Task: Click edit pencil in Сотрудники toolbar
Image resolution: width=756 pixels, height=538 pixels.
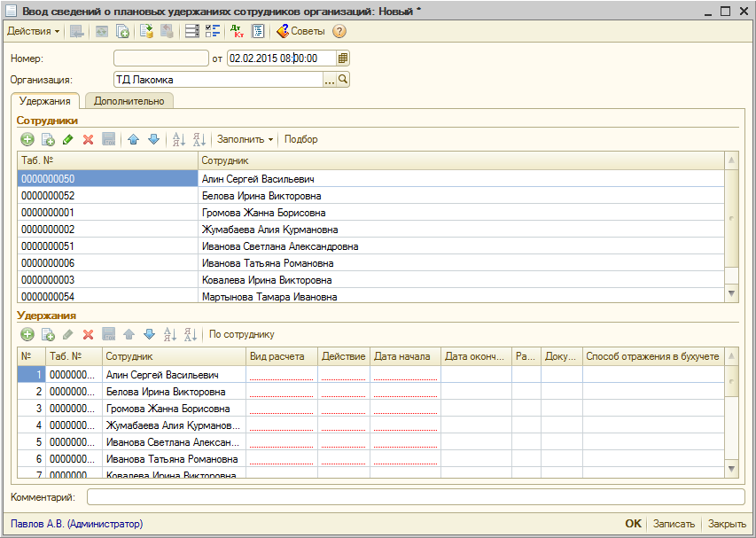Action: 67,139
